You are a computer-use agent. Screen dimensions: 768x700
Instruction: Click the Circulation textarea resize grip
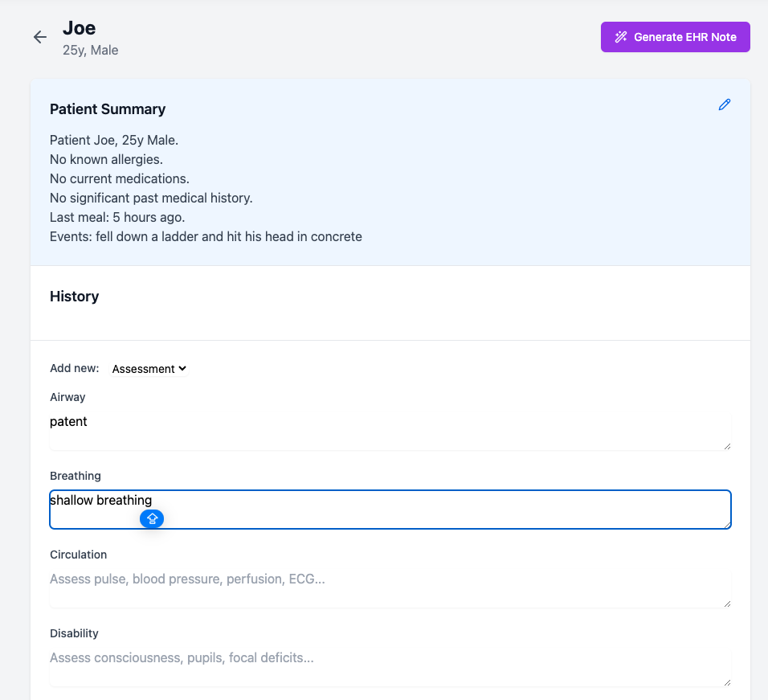coord(727,604)
